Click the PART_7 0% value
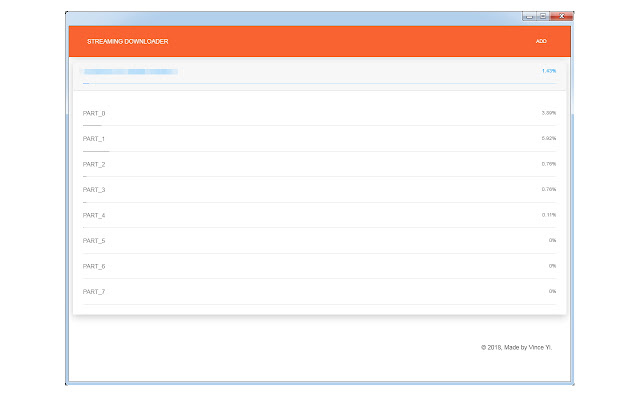 point(552,291)
